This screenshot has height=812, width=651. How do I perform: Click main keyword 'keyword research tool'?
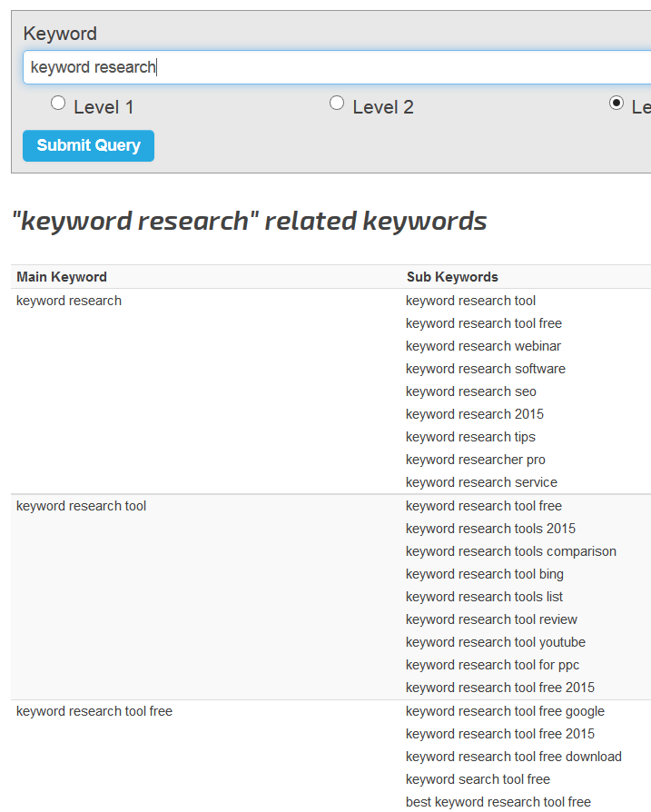[81, 506]
